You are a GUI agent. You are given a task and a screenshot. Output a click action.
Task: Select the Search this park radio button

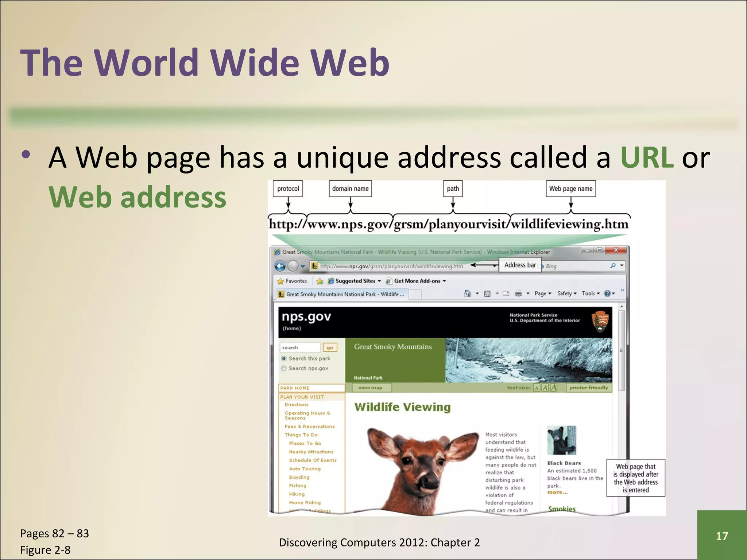pyautogui.click(x=284, y=359)
